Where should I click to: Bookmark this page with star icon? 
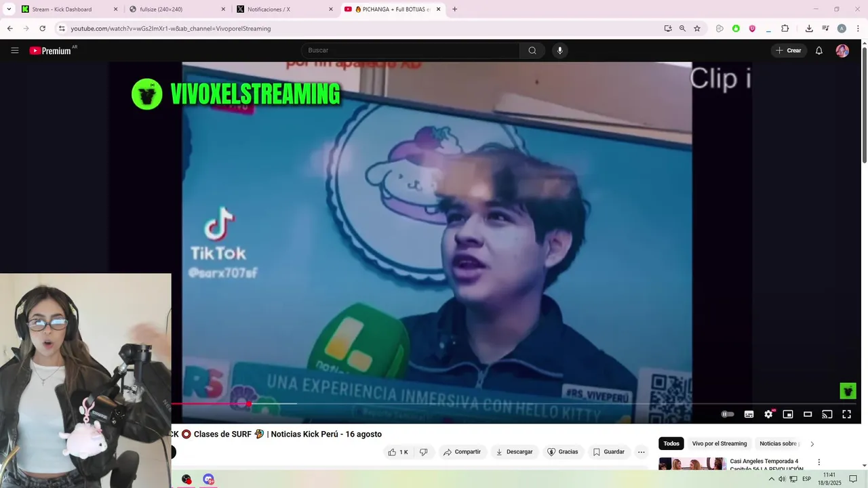pyautogui.click(x=697, y=28)
